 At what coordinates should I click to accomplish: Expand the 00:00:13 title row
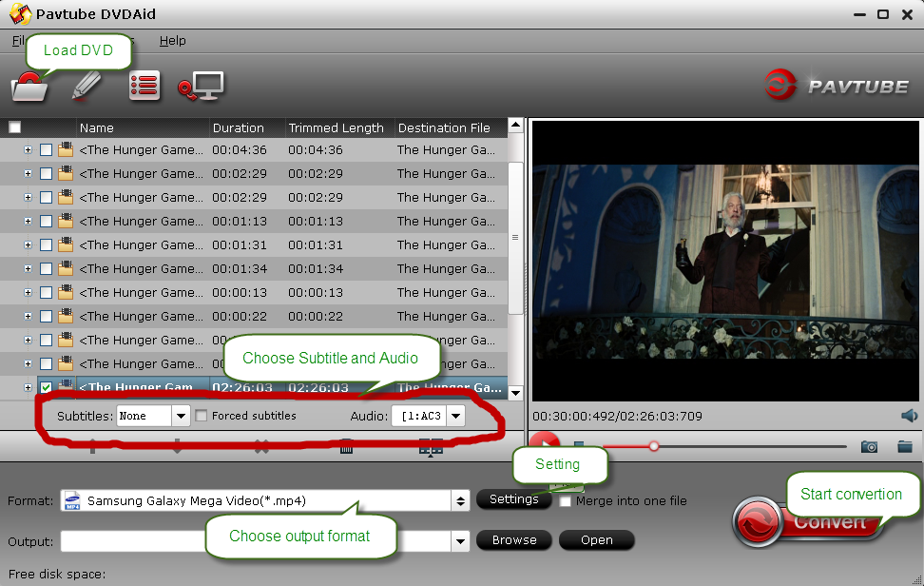[28, 292]
